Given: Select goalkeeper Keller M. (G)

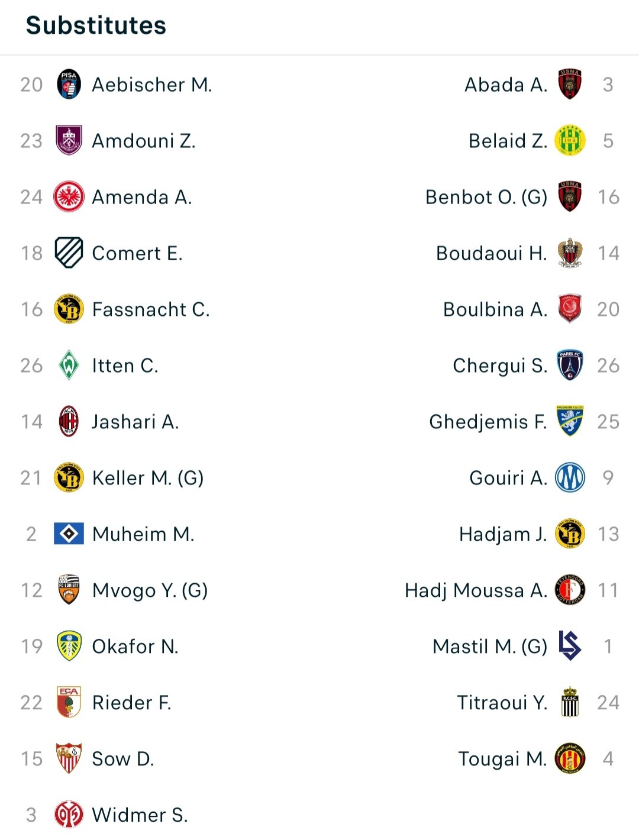Looking at the screenshot, I should 148,478.
